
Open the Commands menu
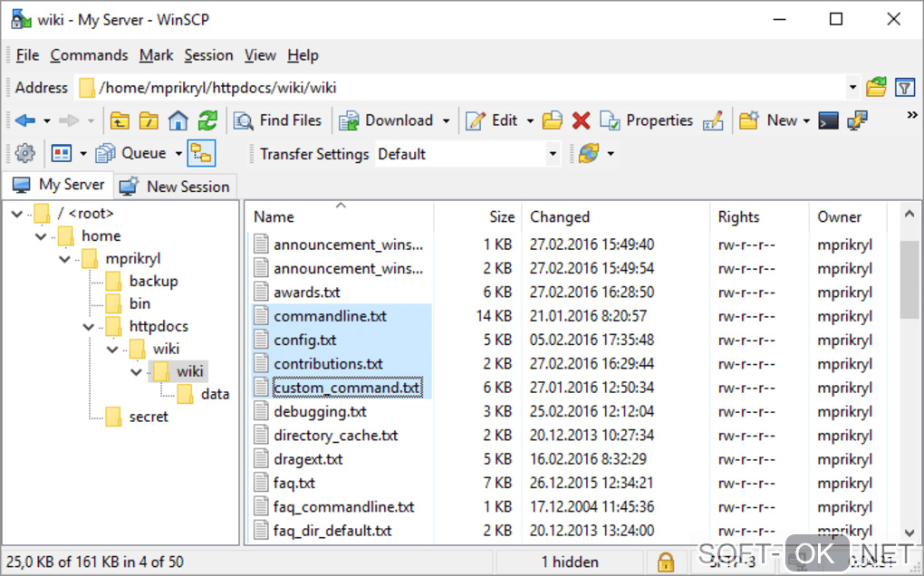point(89,55)
